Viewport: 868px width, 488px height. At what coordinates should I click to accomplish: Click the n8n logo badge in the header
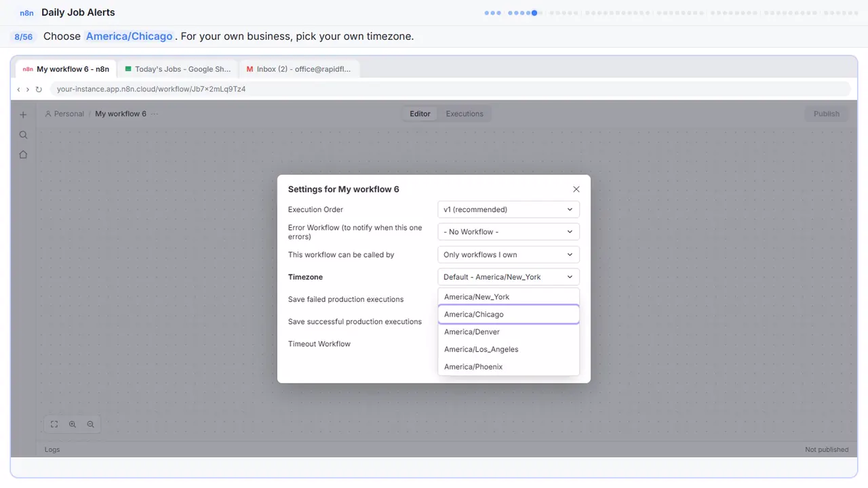coord(27,13)
